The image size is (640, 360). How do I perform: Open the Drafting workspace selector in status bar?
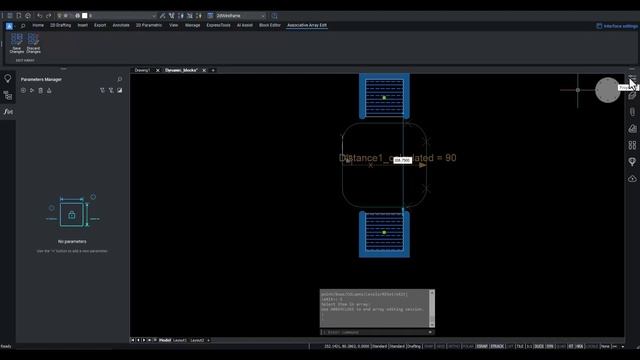tap(414, 346)
